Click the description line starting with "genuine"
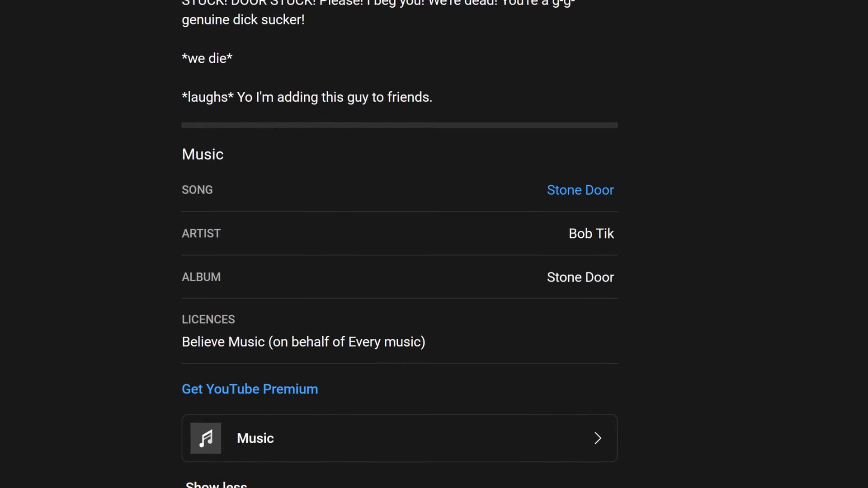868x488 pixels. tap(243, 20)
